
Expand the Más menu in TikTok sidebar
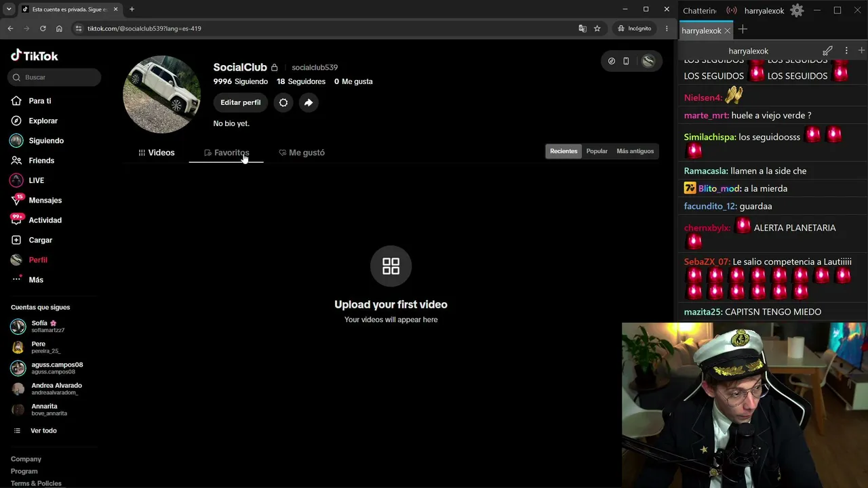coord(27,280)
